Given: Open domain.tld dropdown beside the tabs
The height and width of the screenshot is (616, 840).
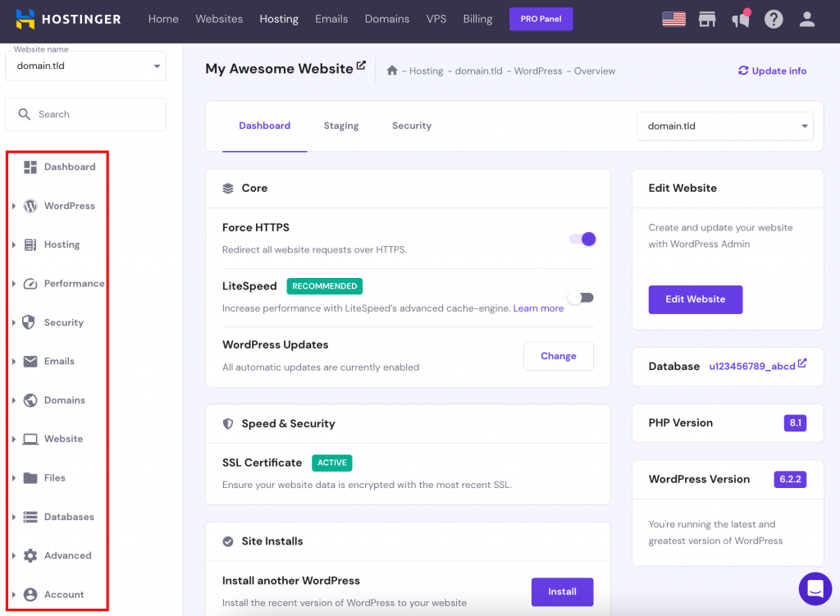Looking at the screenshot, I should 724,126.
